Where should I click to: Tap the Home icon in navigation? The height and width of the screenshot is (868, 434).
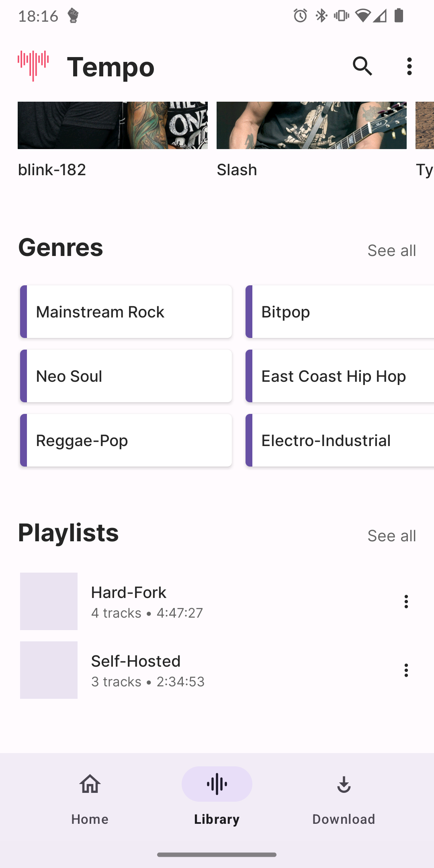click(90, 784)
